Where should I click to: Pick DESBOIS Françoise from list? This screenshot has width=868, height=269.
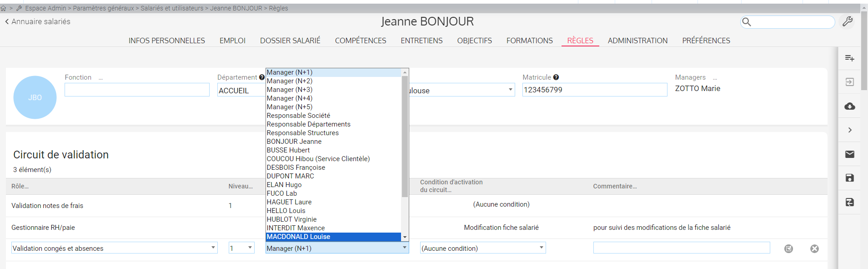pyautogui.click(x=333, y=167)
